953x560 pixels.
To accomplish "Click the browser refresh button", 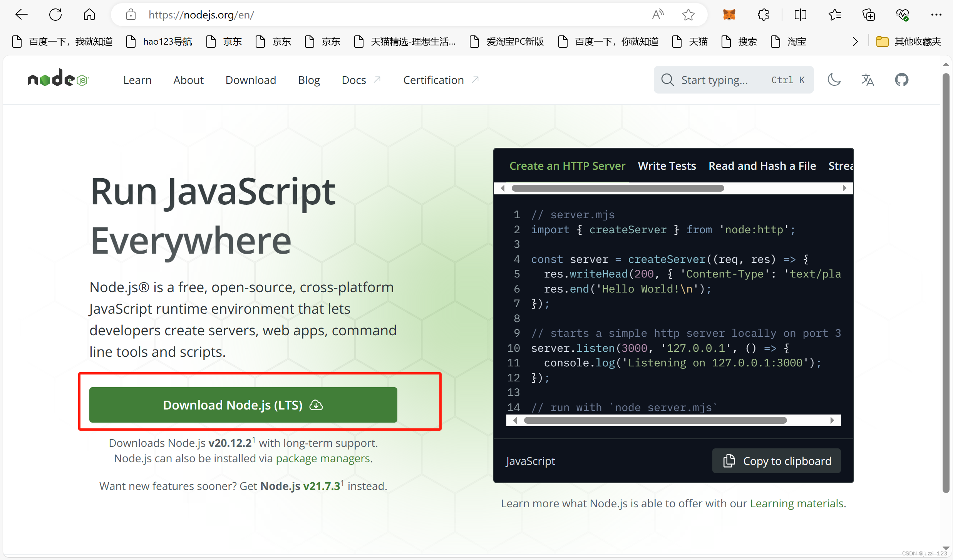I will point(55,15).
